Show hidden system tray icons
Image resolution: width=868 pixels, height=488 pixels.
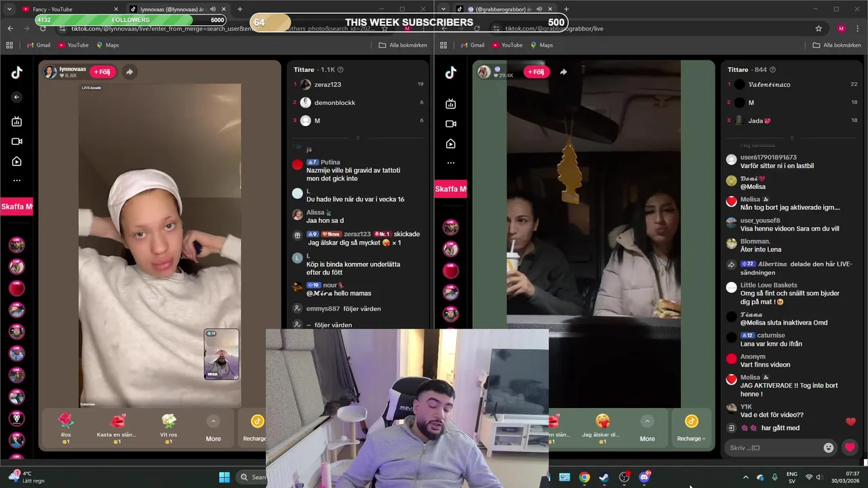click(746, 477)
